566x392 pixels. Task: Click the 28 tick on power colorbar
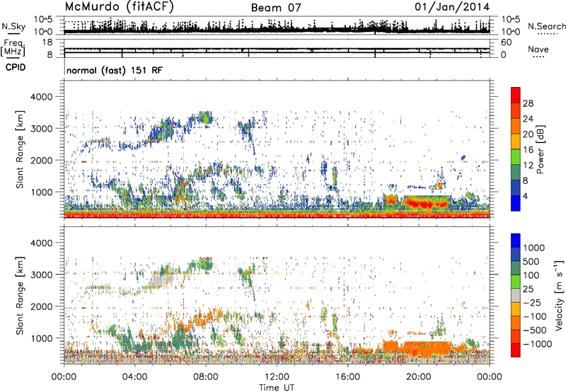point(528,103)
